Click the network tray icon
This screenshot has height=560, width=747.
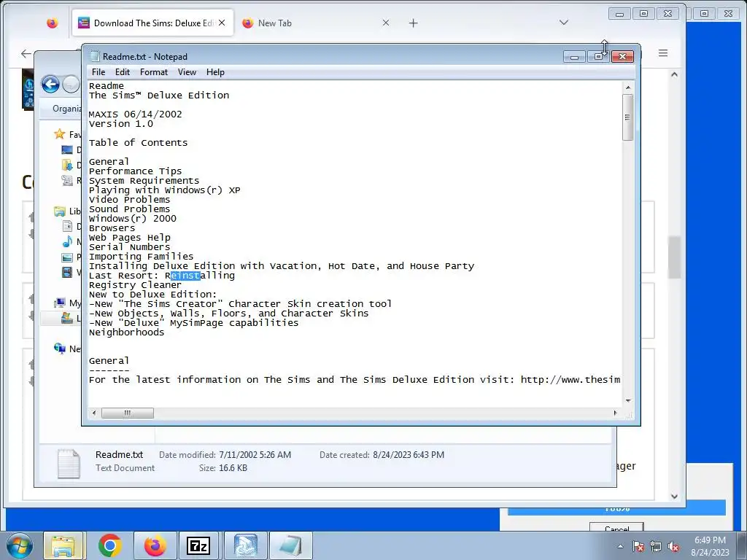pyautogui.click(x=656, y=546)
